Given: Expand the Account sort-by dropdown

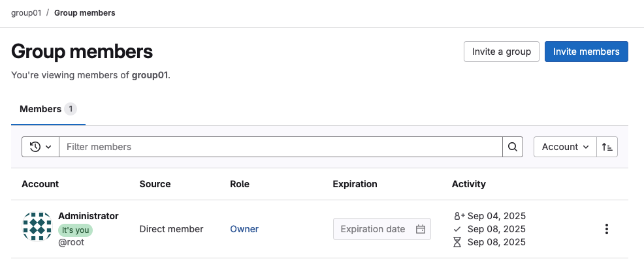Looking at the screenshot, I should coord(565,147).
